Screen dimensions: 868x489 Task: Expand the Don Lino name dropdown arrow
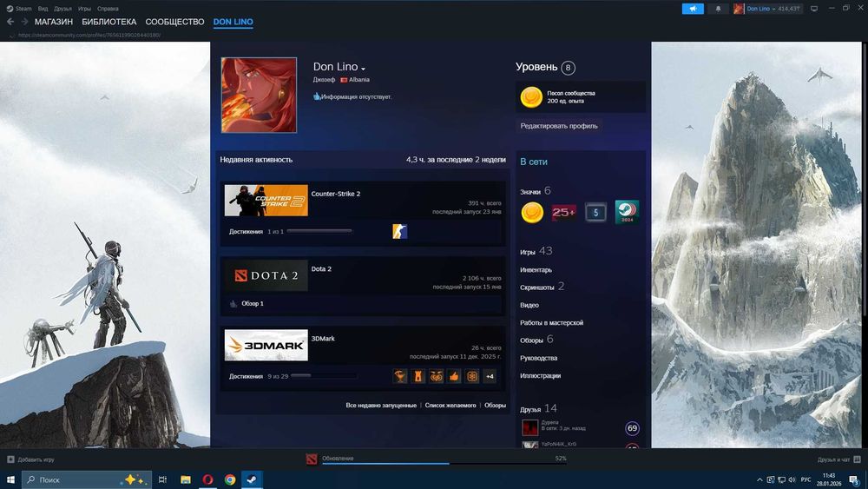(363, 69)
